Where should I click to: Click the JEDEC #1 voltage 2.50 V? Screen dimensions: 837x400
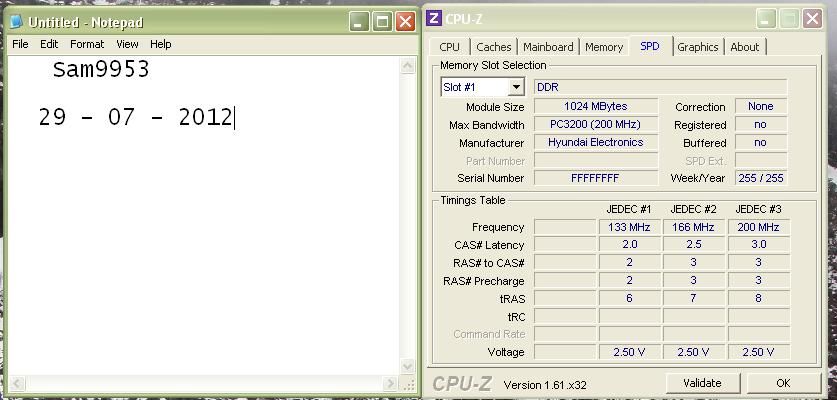pos(629,352)
